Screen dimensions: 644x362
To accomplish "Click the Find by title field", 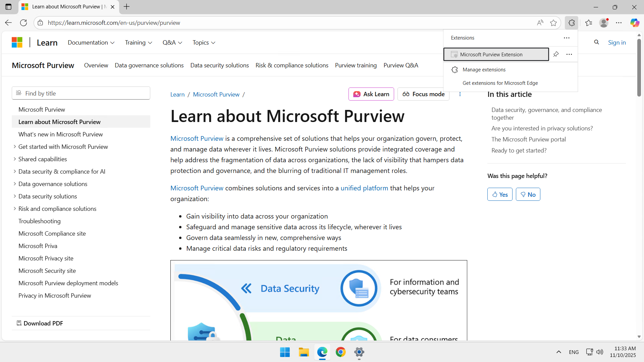I will [81, 93].
